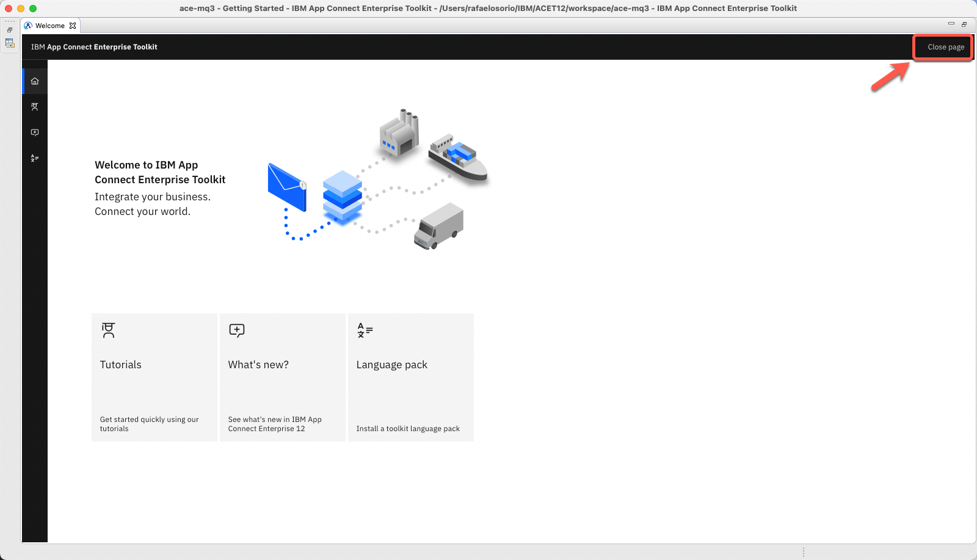Viewport: 977px width, 560px height.
Task: Open the Home section in the sidebar
Action: (x=35, y=81)
